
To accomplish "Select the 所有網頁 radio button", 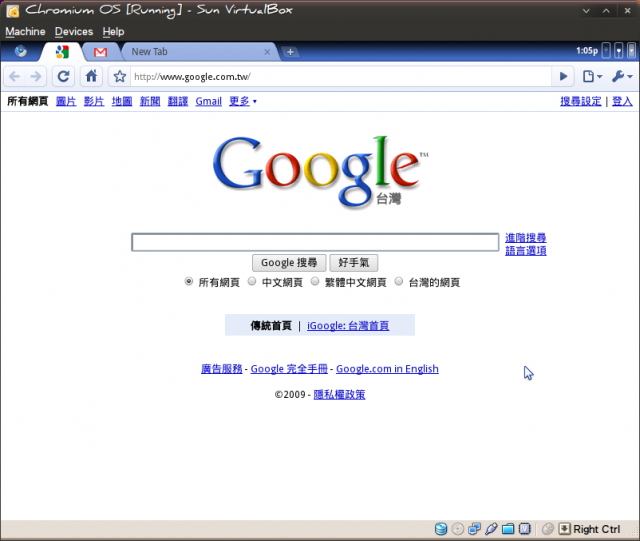I will (x=189, y=281).
